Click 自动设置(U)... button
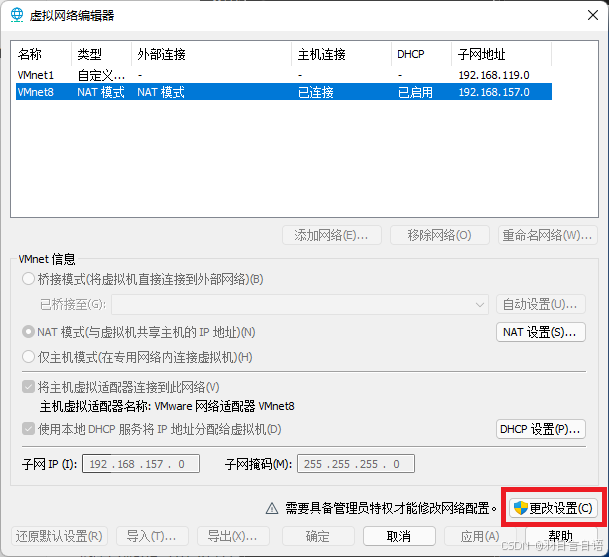609x557 pixels. 541,304
